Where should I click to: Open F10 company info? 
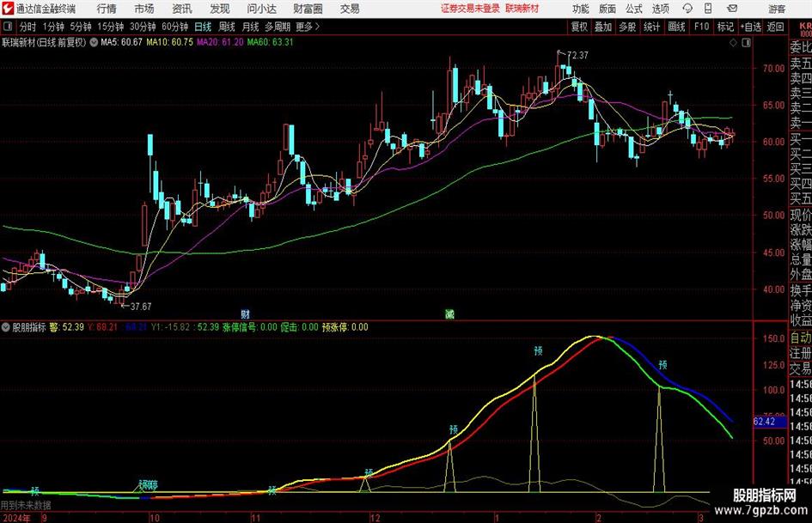pos(701,27)
